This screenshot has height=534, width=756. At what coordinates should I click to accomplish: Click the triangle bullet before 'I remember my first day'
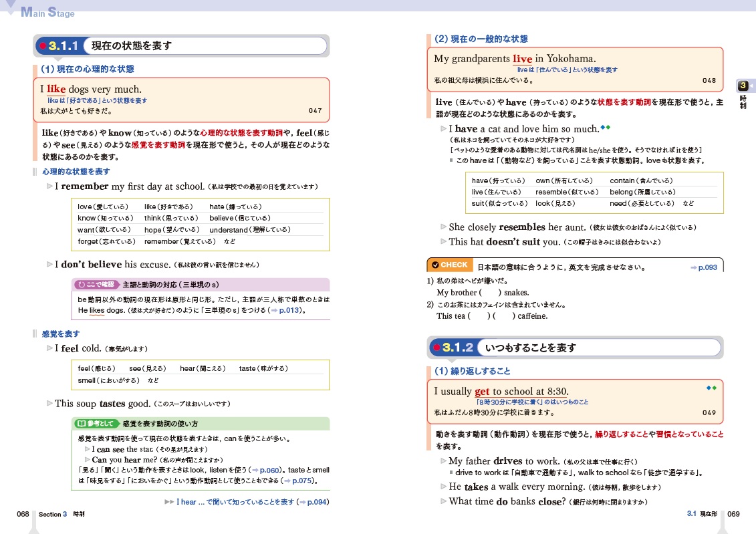[x=49, y=186]
